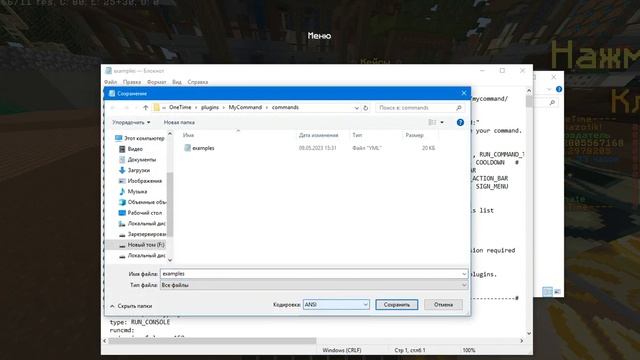Click the Объемные объекты cube icon
The height and width of the screenshot is (360, 640).
click(122, 202)
